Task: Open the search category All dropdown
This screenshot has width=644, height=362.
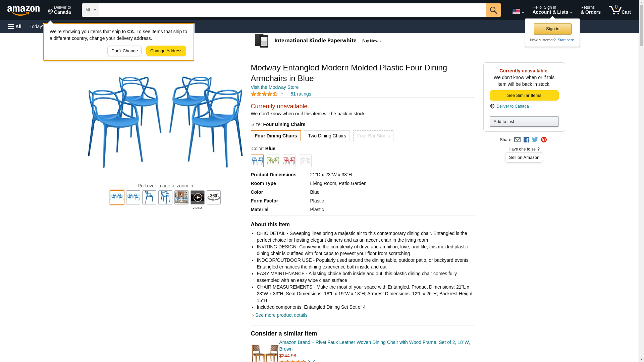Action: (90, 10)
